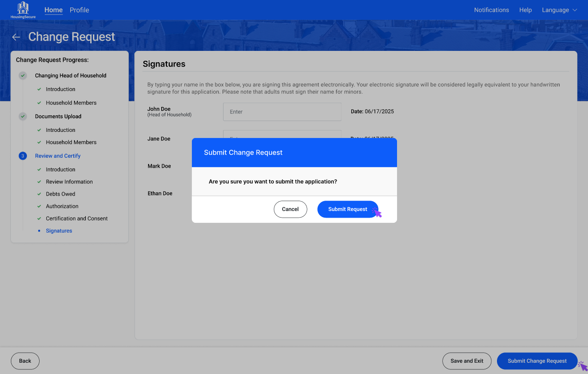Expand the Language dropdown
Image resolution: width=588 pixels, height=374 pixels.
(559, 10)
